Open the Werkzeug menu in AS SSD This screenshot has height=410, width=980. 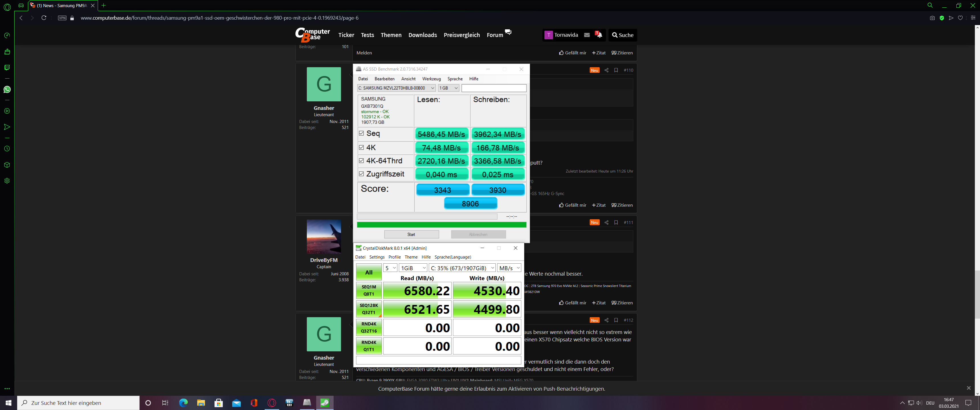pyautogui.click(x=431, y=79)
